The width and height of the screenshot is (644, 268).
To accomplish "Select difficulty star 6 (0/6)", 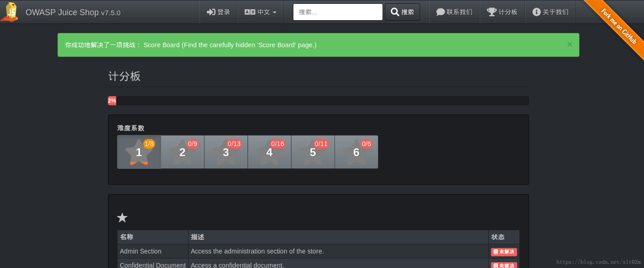I will pyautogui.click(x=356, y=152).
